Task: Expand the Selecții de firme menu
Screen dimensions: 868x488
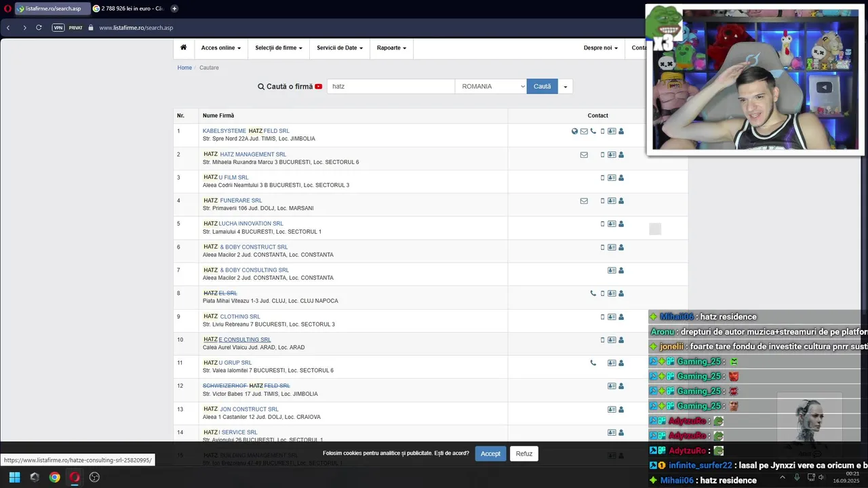Action: click(278, 48)
